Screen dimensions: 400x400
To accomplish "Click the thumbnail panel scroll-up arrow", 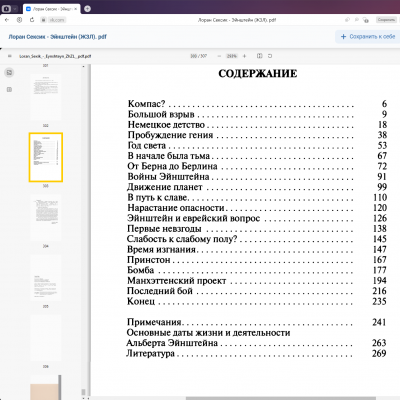I will pos(83,67).
